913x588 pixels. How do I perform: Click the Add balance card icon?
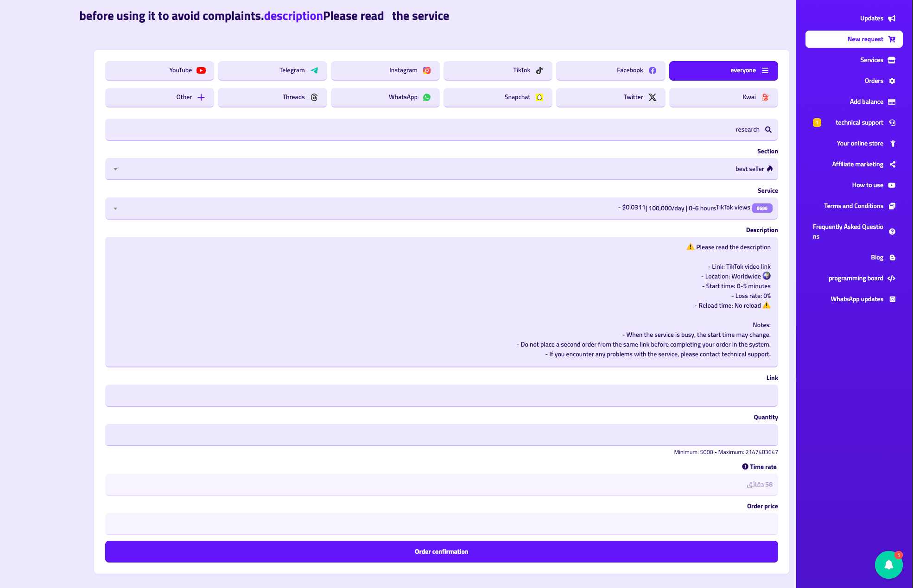click(892, 102)
